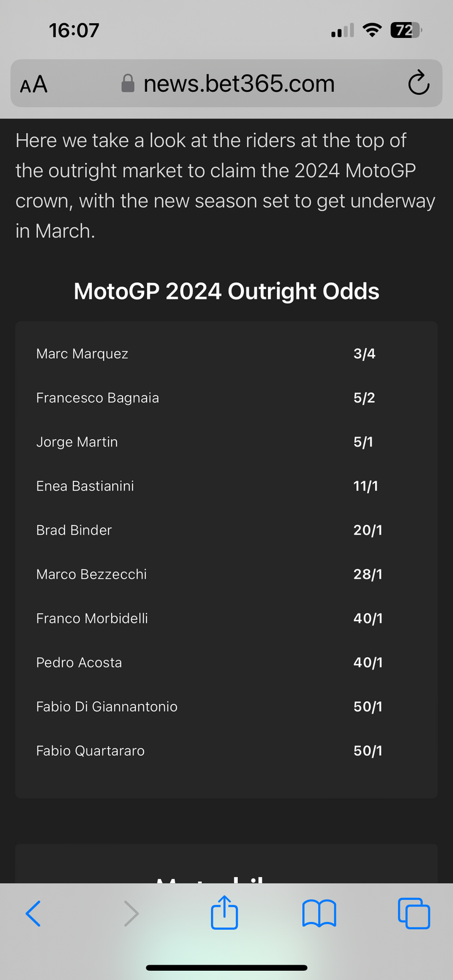Reload the page with refresh icon

tap(419, 83)
